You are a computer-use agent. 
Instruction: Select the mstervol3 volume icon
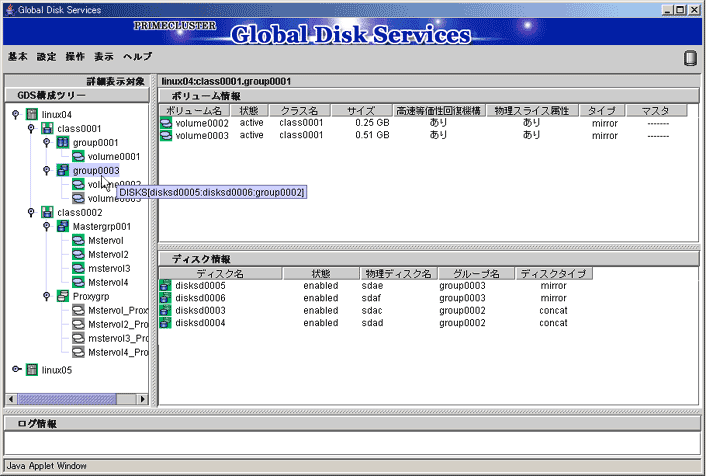(x=78, y=268)
